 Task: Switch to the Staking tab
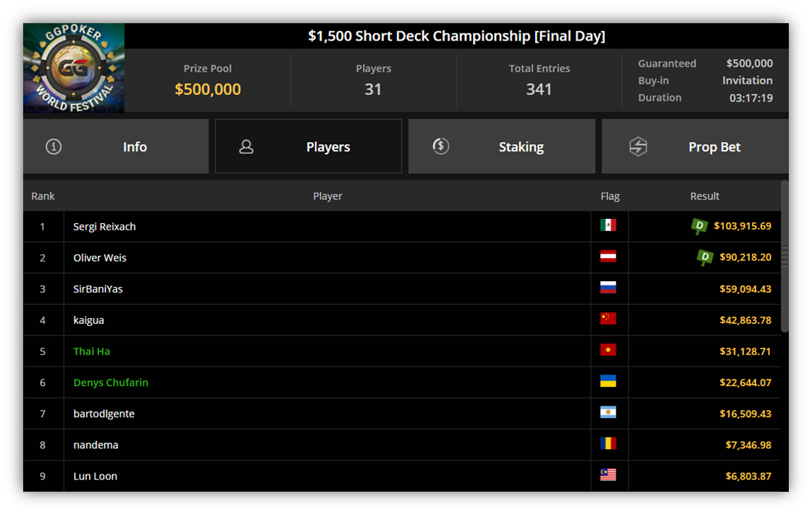502,146
